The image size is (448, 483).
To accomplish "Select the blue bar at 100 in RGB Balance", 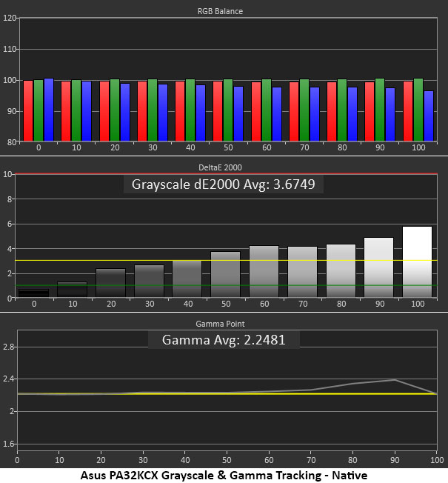I will pos(429,116).
